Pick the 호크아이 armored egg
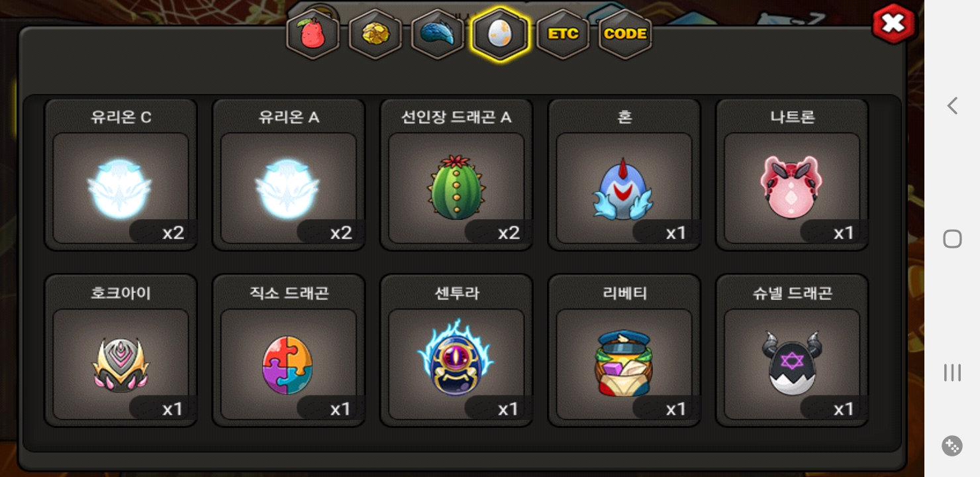Viewport: 980px width, 477px height. pyautogui.click(x=121, y=350)
